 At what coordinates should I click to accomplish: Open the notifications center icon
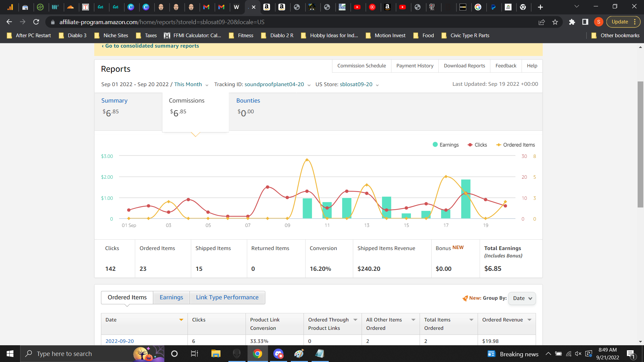tap(631, 354)
